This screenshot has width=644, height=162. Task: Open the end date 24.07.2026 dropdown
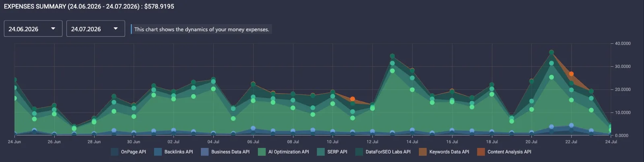click(96, 29)
